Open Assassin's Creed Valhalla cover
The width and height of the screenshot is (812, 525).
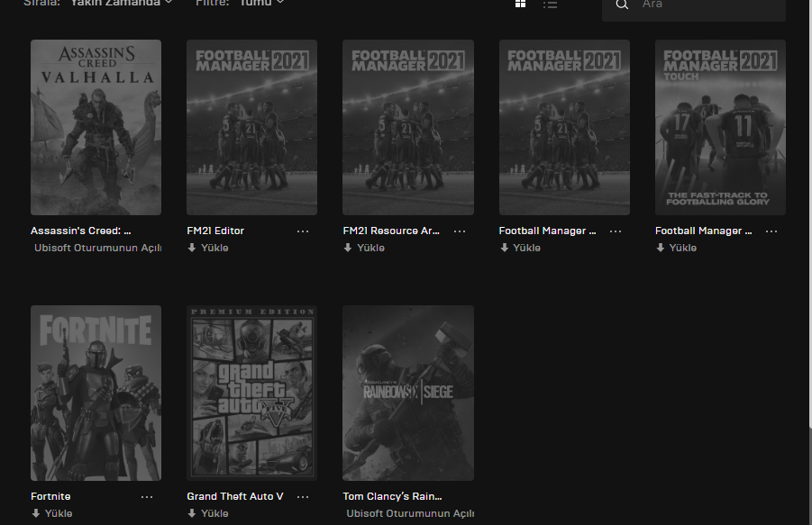pyautogui.click(x=96, y=127)
